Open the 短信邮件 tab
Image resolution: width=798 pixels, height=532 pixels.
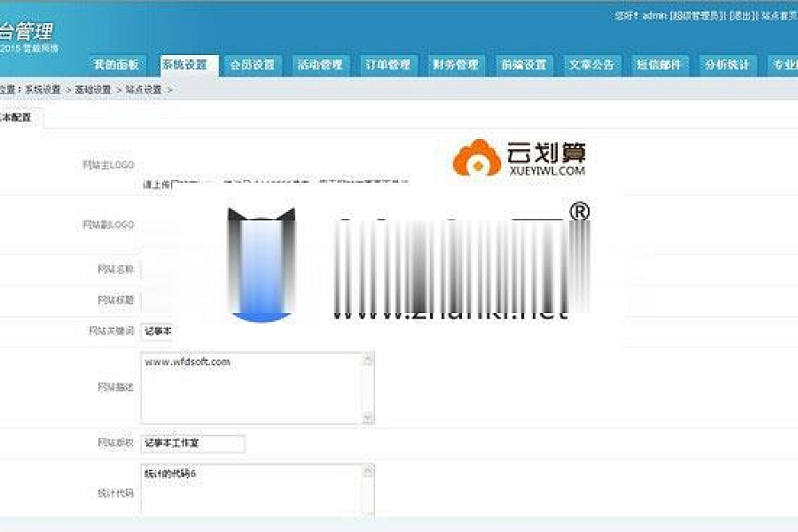[x=659, y=65]
